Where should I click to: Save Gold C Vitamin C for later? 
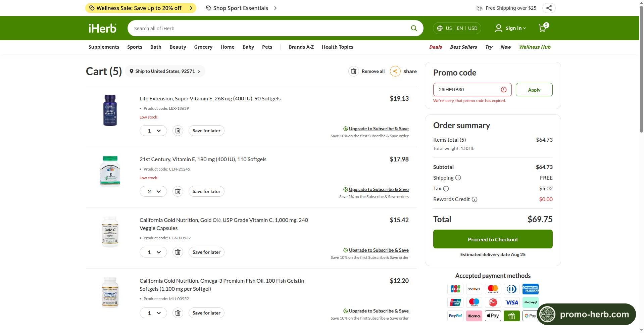click(x=206, y=252)
